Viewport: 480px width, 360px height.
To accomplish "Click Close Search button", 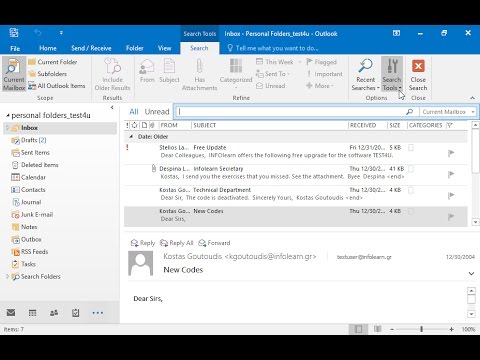I will 418,74.
